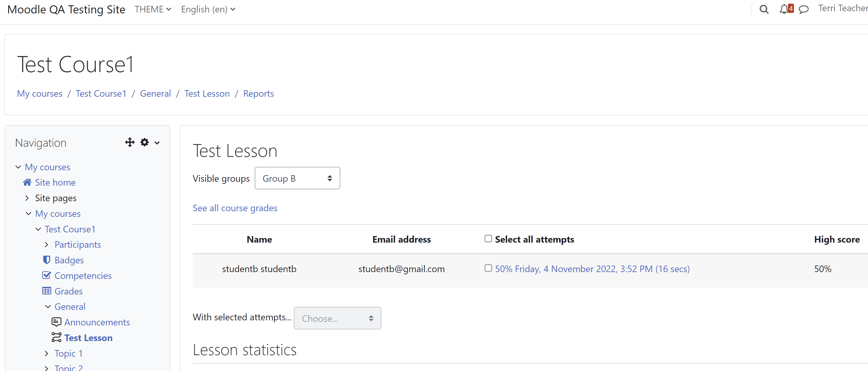Open the 50% Friday, 4 November 2022 attempt link
The image size is (868, 371).
point(592,269)
